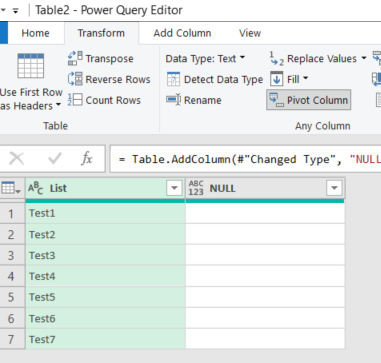Open the quick access toolbar customize arrow
The image size is (381, 363).
[16, 11]
